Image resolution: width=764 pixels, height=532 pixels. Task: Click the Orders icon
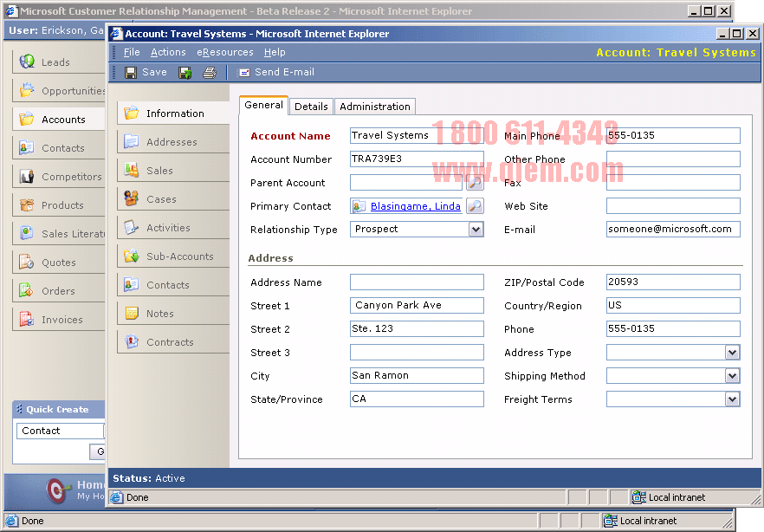pyautogui.click(x=27, y=290)
